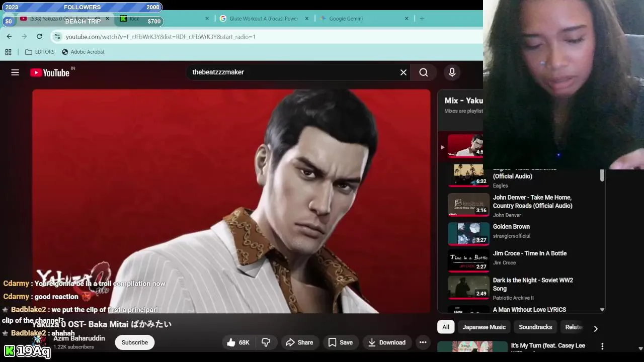Click the Mix - Yaku playlist heading

463,101
